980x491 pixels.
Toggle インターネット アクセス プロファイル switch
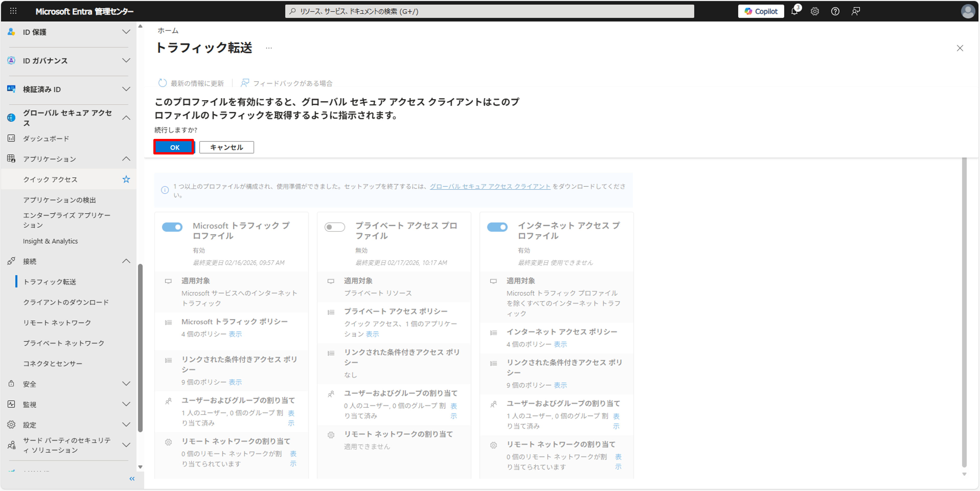[497, 227]
